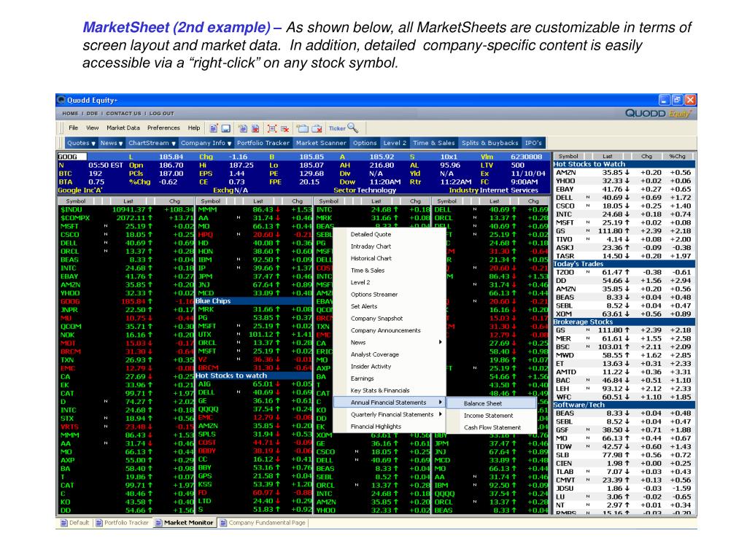Click the CONTACT US link
Image resolution: width=747 pixels, height=560 pixels.
click(x=123, y=113)
